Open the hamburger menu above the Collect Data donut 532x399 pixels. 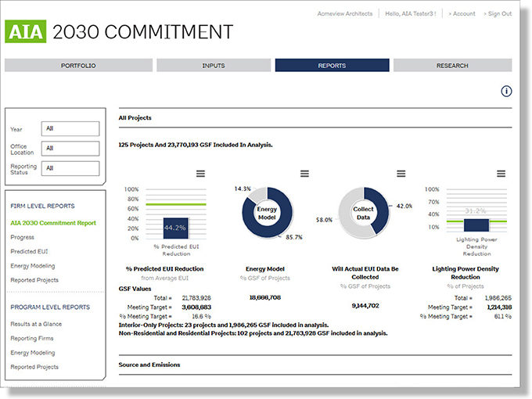point(401,174)
